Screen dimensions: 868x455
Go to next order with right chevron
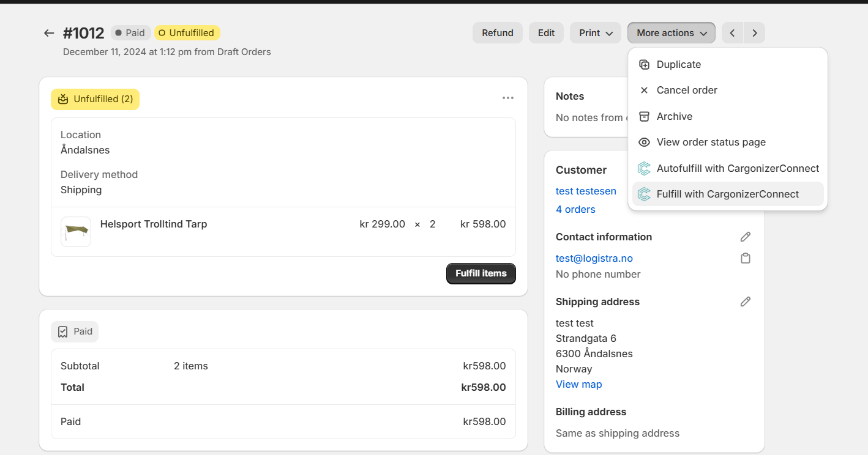click(754, 33)
